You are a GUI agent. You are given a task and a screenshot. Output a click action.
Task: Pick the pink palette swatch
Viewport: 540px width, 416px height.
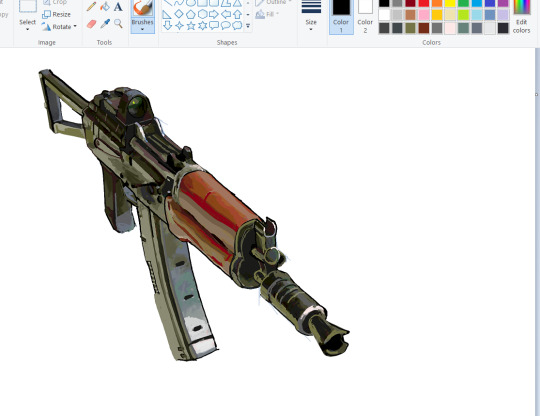(x=424, y=15)
